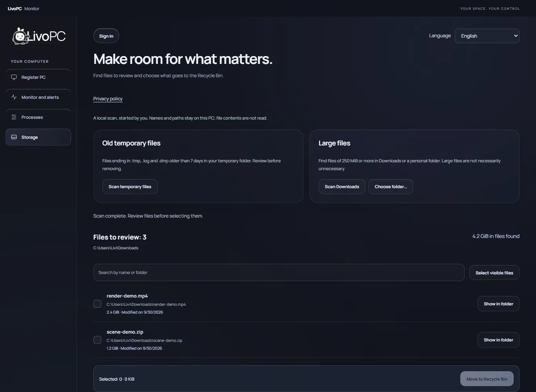Click the Register PC monitor icon
The height and width of the screenshot is (392, 536).
coord(14,77)
